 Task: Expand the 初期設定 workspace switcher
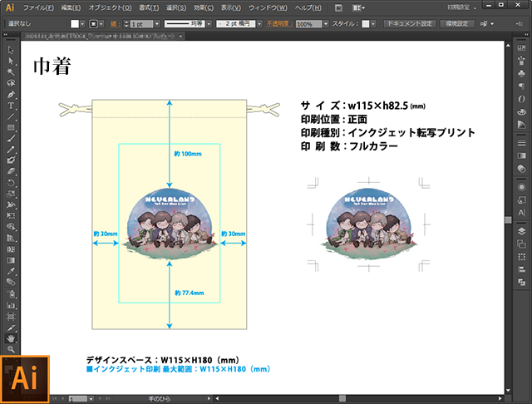(461, 7)
